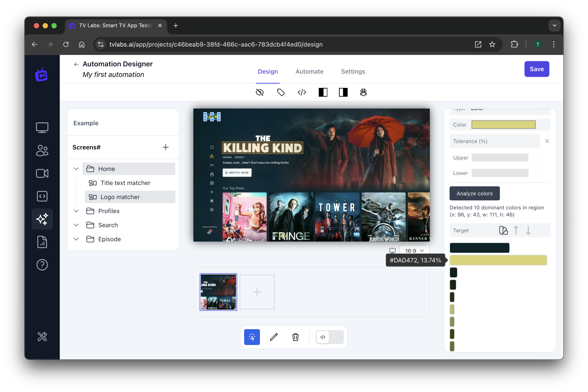
Task: Toggle the code view switch
Action: [330, 337]
